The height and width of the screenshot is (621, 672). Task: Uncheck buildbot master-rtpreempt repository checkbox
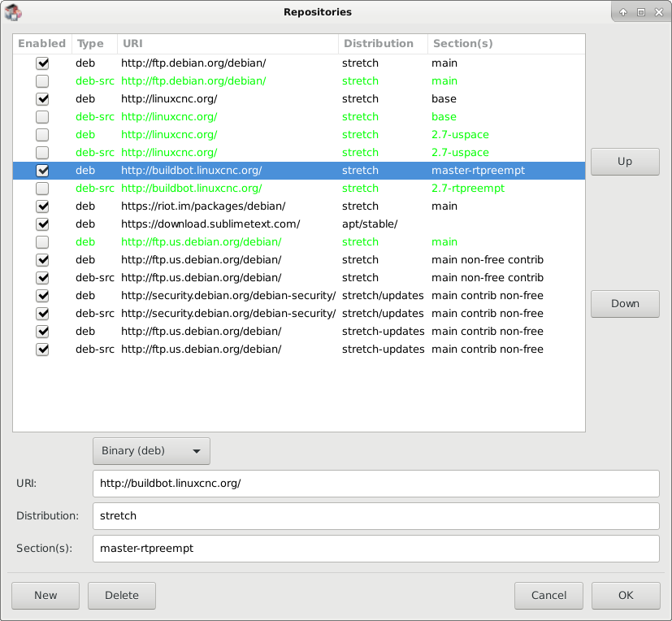click(42, 171)
